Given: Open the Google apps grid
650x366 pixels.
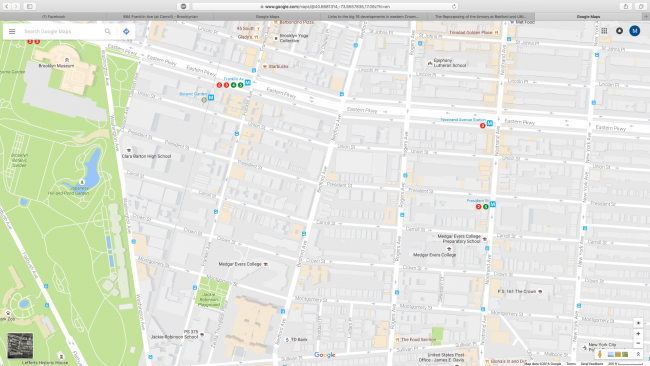Looking at the screenshot, I should click(604, 31).
